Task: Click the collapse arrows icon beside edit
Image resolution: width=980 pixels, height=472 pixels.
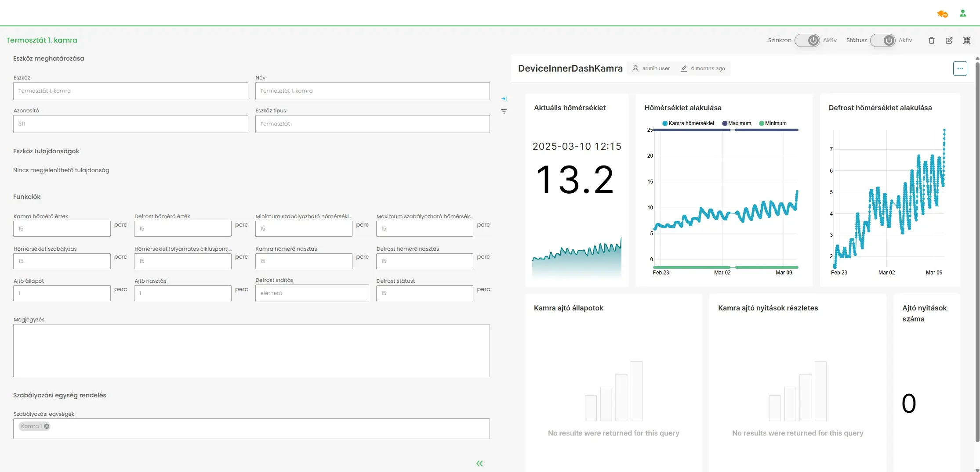Action: click(x=967, y=40)
